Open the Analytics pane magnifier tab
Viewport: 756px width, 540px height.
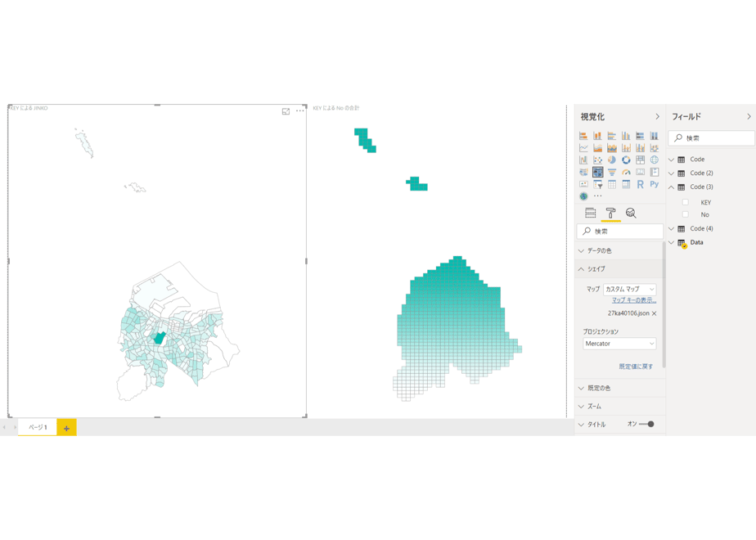(631, 213)
